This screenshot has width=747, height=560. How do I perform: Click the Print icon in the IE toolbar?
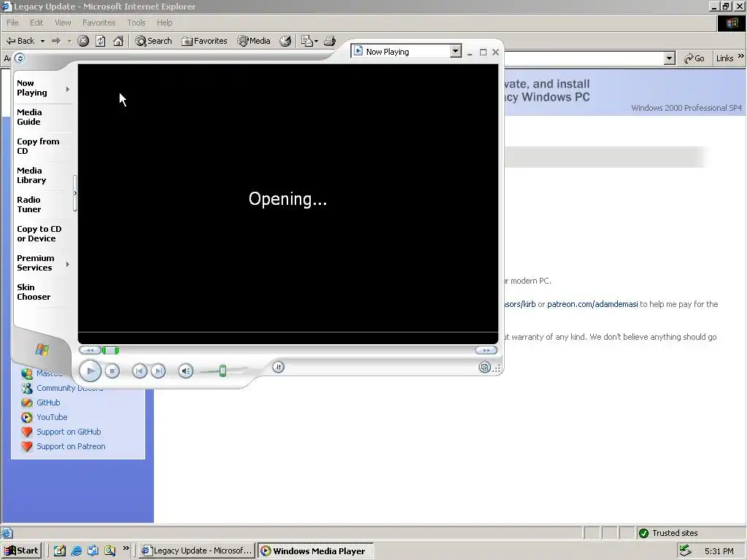click(330, 41)
